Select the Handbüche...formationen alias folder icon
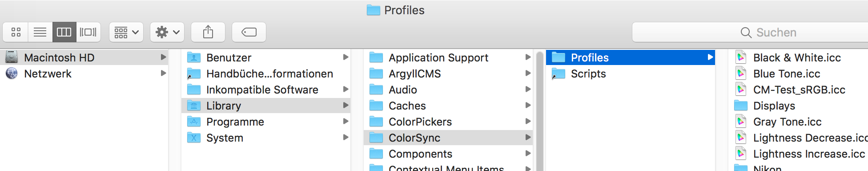 [x=194, y=73]
